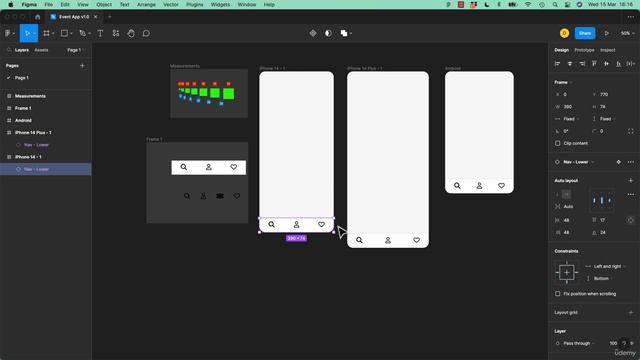Image resolution: width=640 pixels, height=360 pixels.
Task: Select the iPhone 14 Plus - 1 layer
Action: [46, 133]
